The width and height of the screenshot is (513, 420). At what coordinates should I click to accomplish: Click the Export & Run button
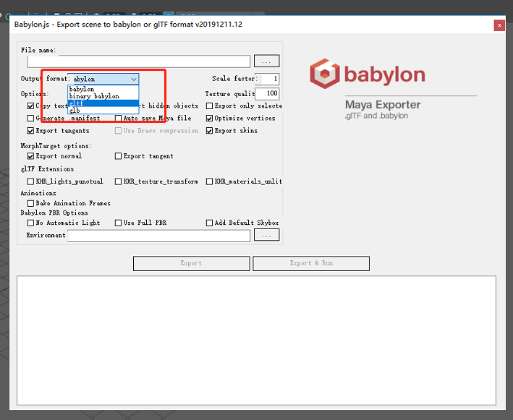311,263
